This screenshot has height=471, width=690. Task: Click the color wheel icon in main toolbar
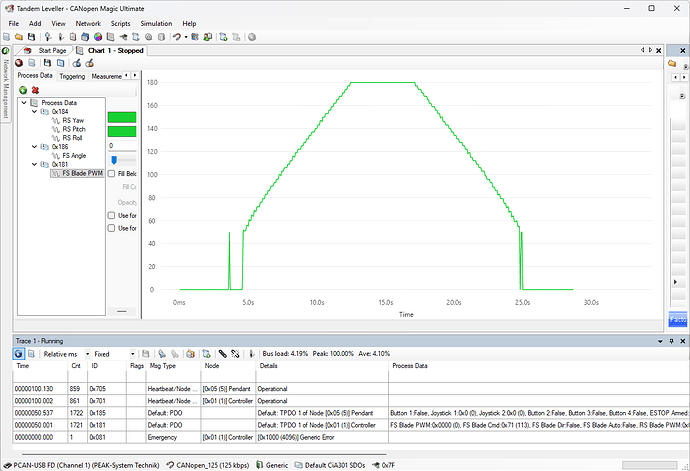(x=99, y=37)
